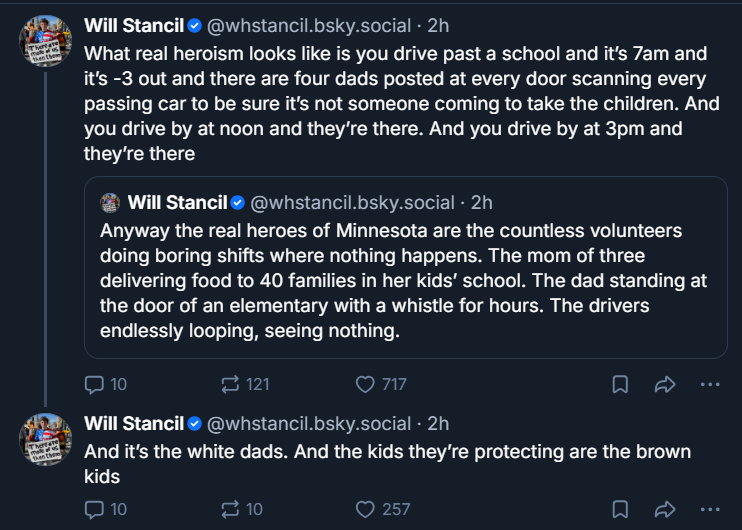Open small avatar in quoted post
Screen dimensions: 742x530
tap(111, 203)
